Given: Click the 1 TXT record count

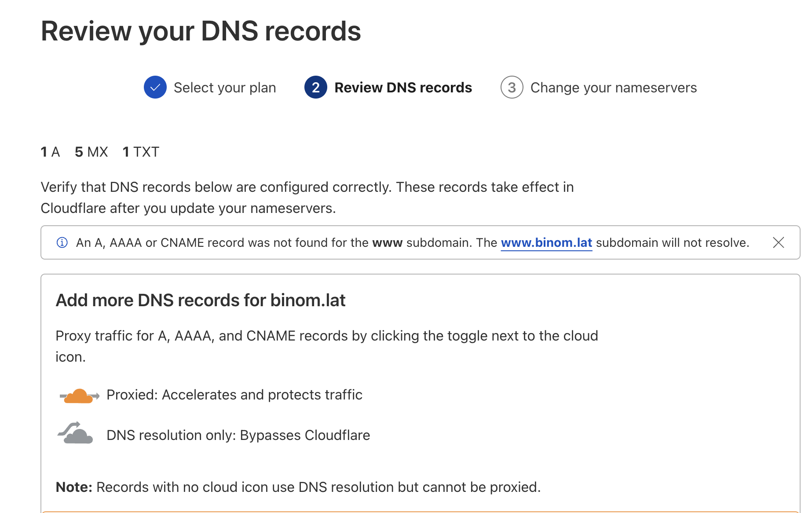Looking at the screenshot, I should tap(141, 152).
